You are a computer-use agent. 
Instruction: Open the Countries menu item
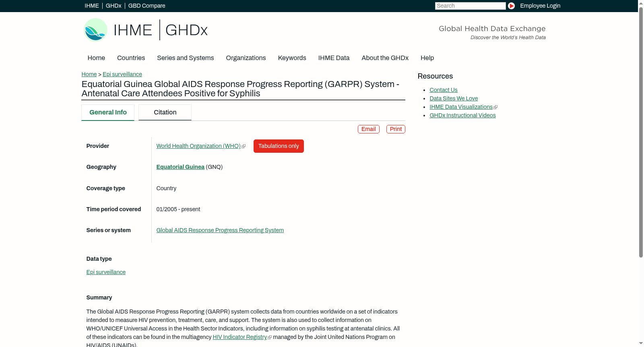(x=131, y=58)
